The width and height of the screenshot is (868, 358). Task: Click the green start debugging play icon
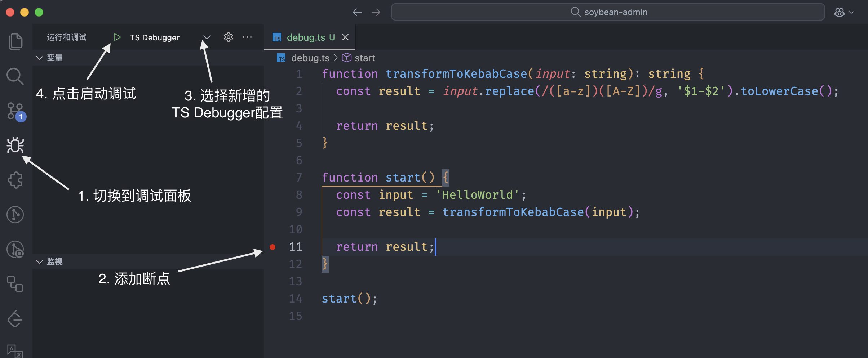point(117,37)
